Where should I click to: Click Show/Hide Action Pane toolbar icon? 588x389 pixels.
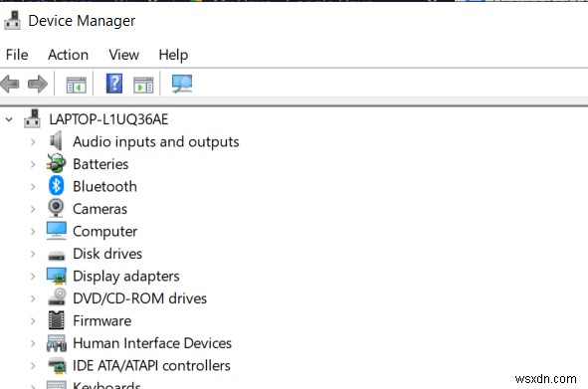coord(143,85)
